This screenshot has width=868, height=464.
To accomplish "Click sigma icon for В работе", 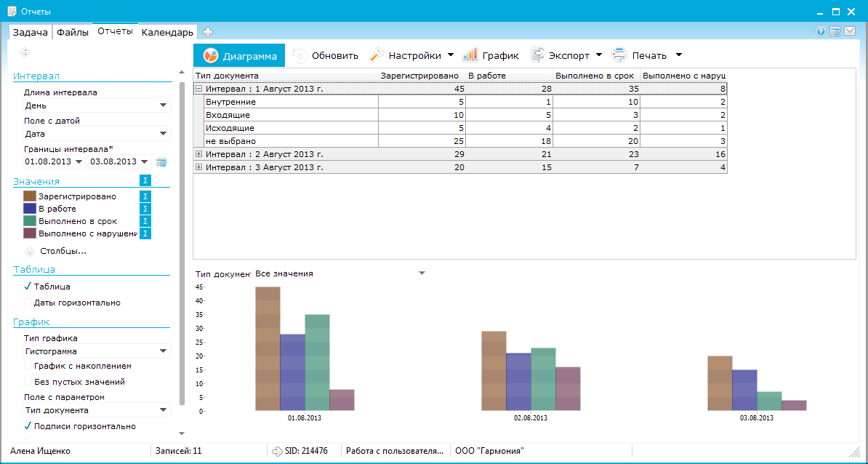I will (145, 209).
